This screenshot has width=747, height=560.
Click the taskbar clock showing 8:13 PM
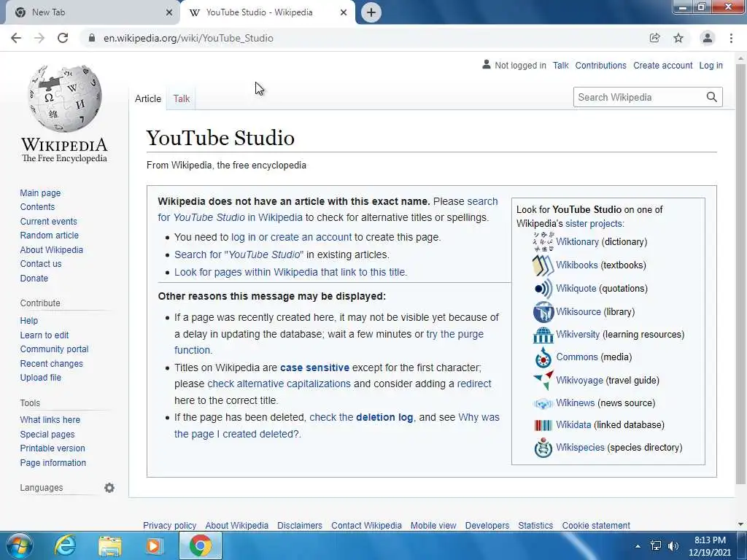click(x=710, y=546)
